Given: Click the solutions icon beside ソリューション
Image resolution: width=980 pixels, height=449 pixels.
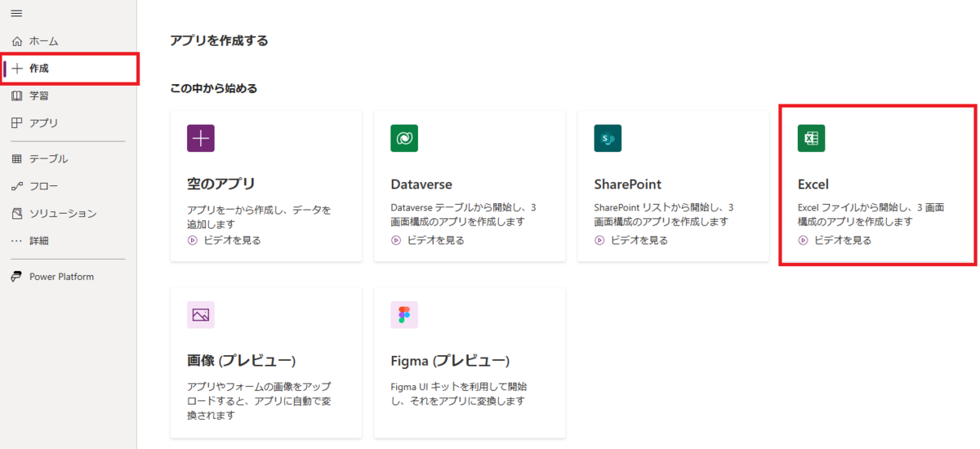Looking at the screenshot, I should pyautogui.click(x=17, y=214).
